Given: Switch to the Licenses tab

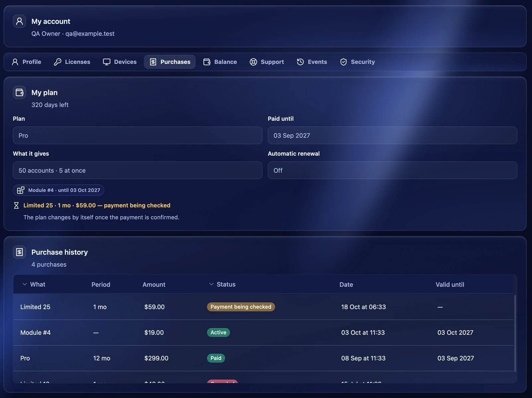Looking at the screenshot, I should [72, 62].
